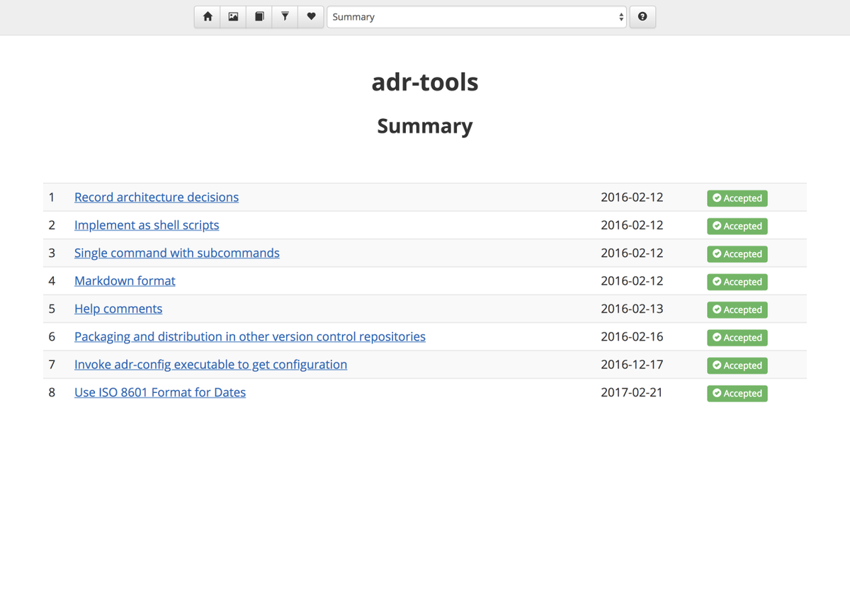Open the image view toolbar icon

tap(233, 16)
